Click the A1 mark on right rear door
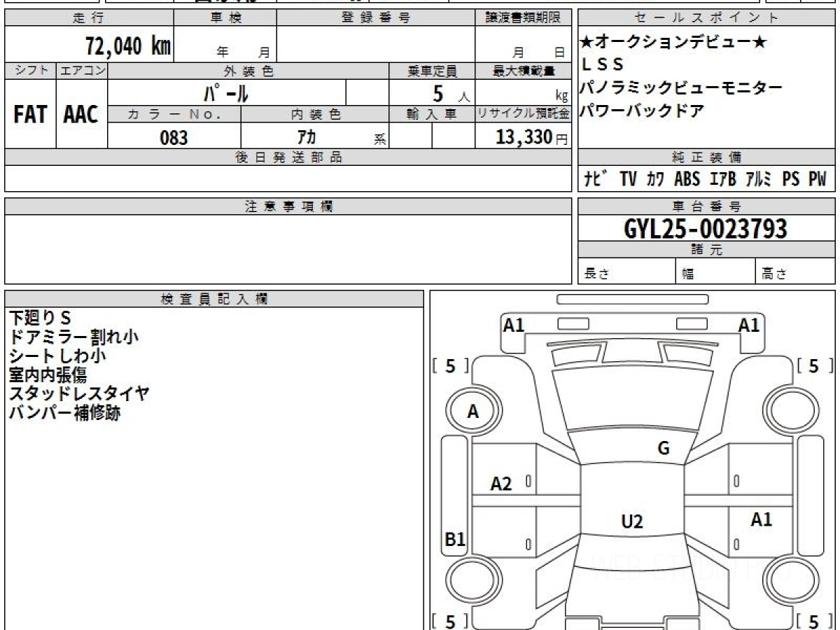This screenshot has width=840, height=630. [x=761, y=519]
